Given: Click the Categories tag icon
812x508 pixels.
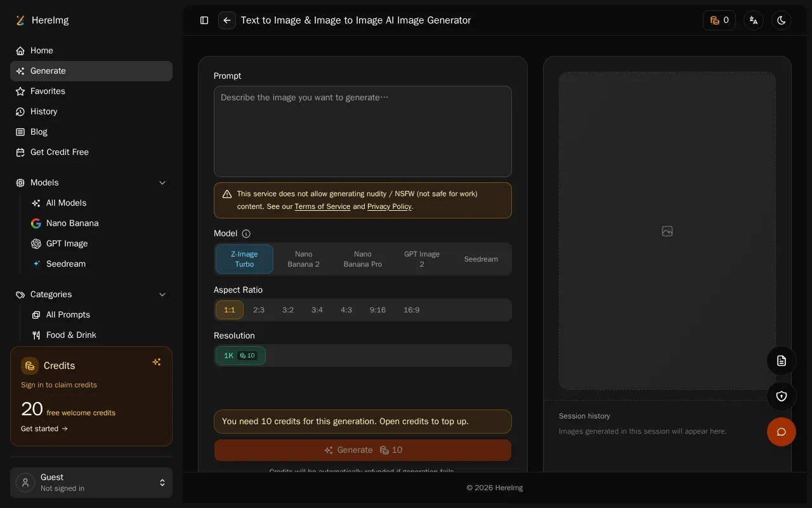Looking at the screenshot, I should (20, 295).
